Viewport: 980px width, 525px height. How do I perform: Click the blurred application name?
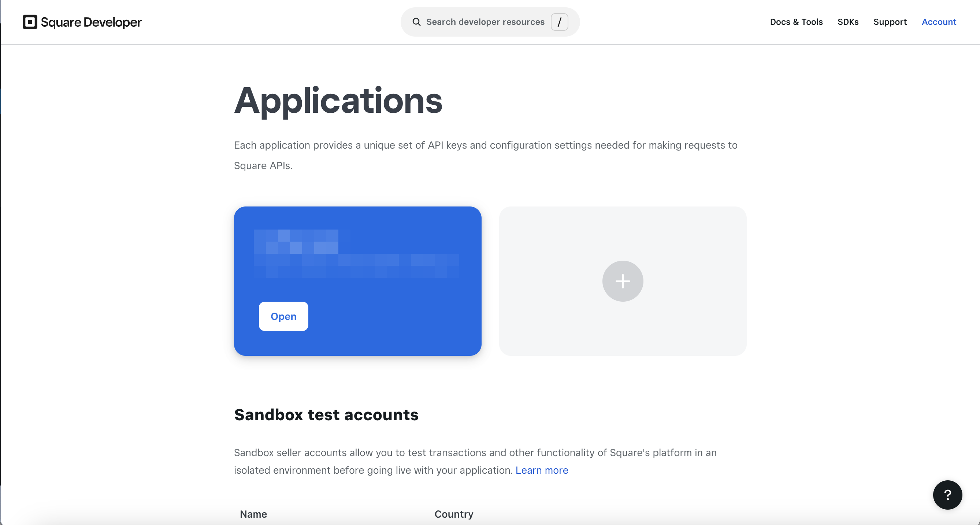pyautogui.click(x=356, y=253)
